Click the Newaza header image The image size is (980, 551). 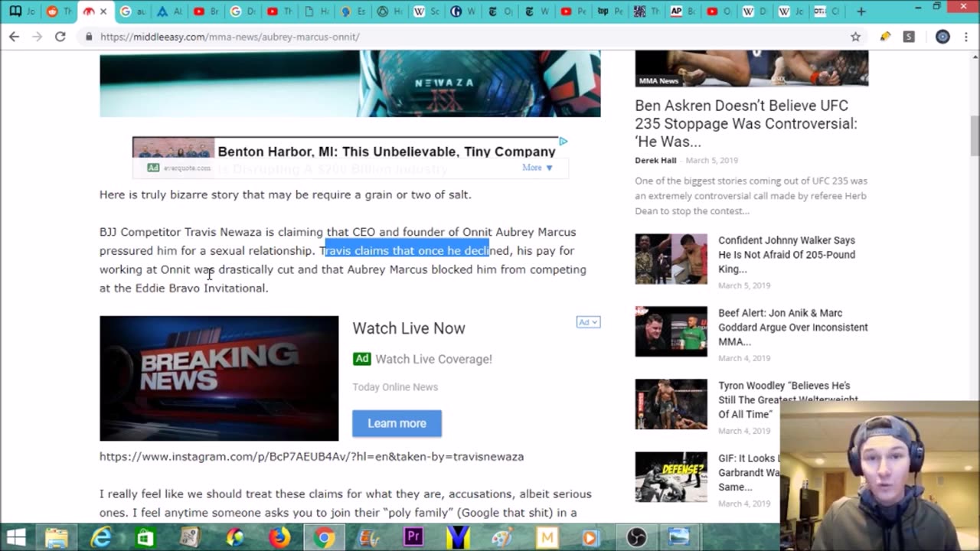350,83
